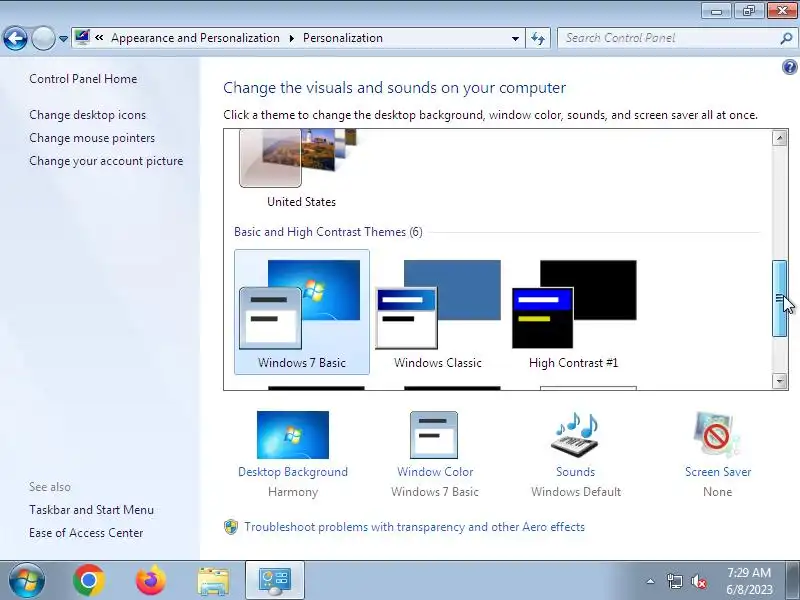Click Basic and High Contrast Themes heading
Image resolution: width=800 pixels, height=600 pixels.
pyautogui.click(x=328, y=232)
